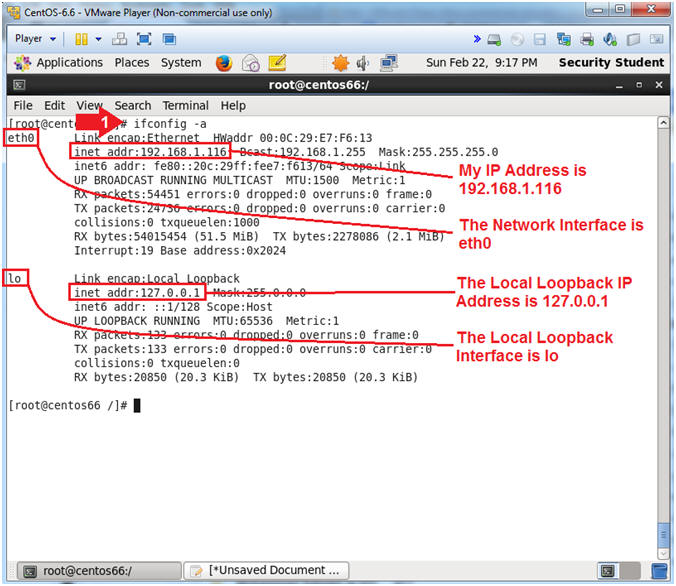Click the sound card device icon

610,40
